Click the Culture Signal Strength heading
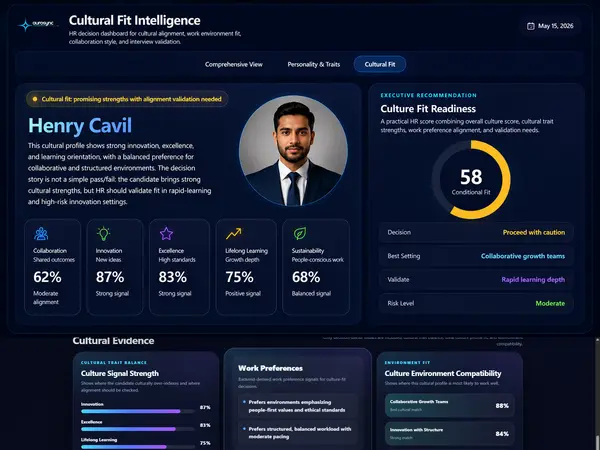This screenshot has height=450, width=600. 120,373
